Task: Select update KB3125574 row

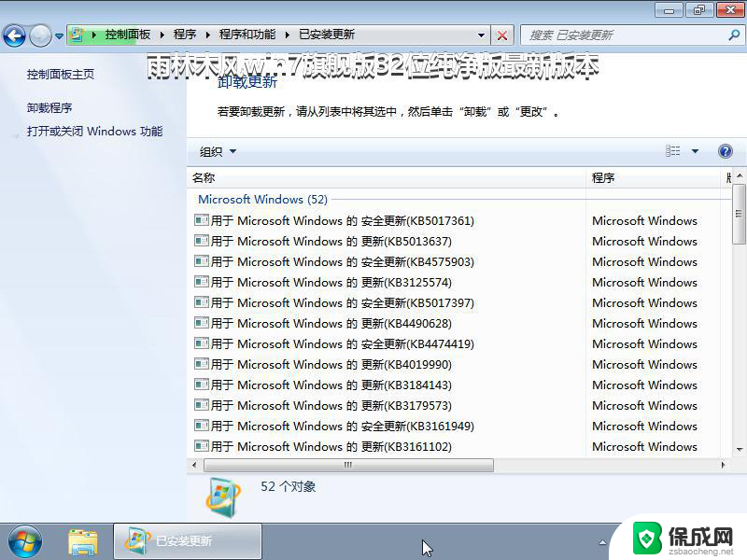Action: point(459,283)
